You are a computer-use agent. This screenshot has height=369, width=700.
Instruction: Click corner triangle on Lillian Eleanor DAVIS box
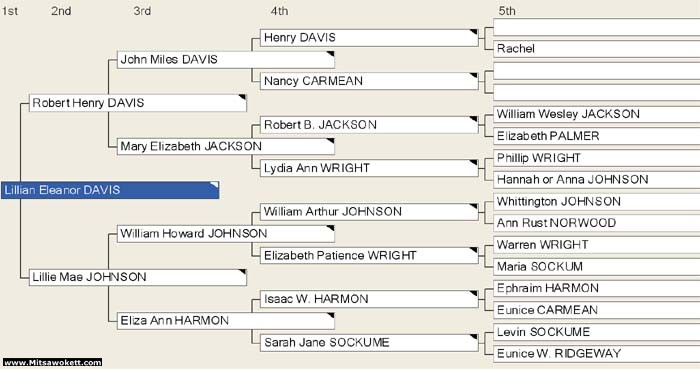(x=214, y=185)
